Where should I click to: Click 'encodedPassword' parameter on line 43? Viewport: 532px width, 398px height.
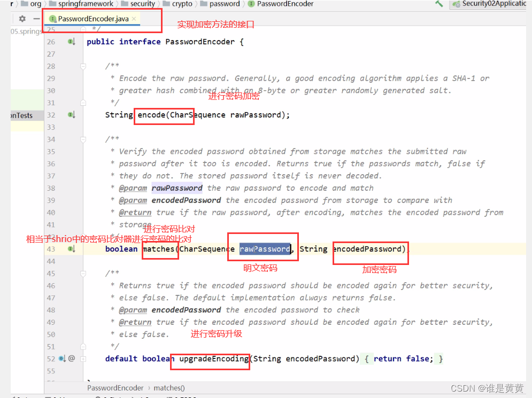367,249
